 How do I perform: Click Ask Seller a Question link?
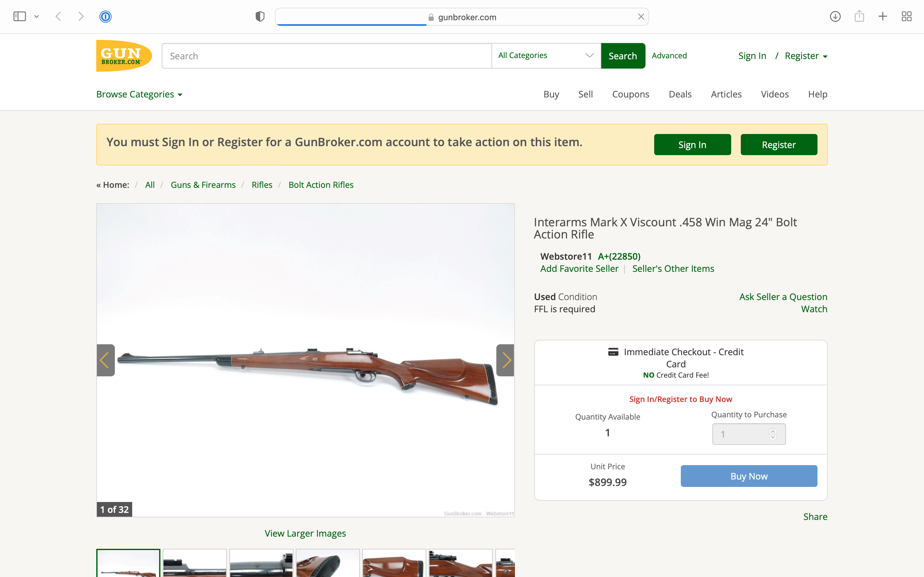(783, 297)
